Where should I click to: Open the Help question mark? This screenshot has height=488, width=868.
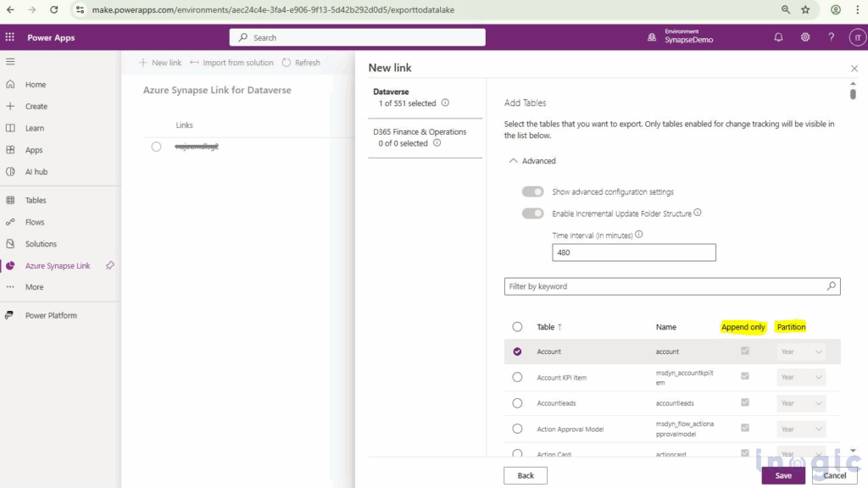coord(829,37)
